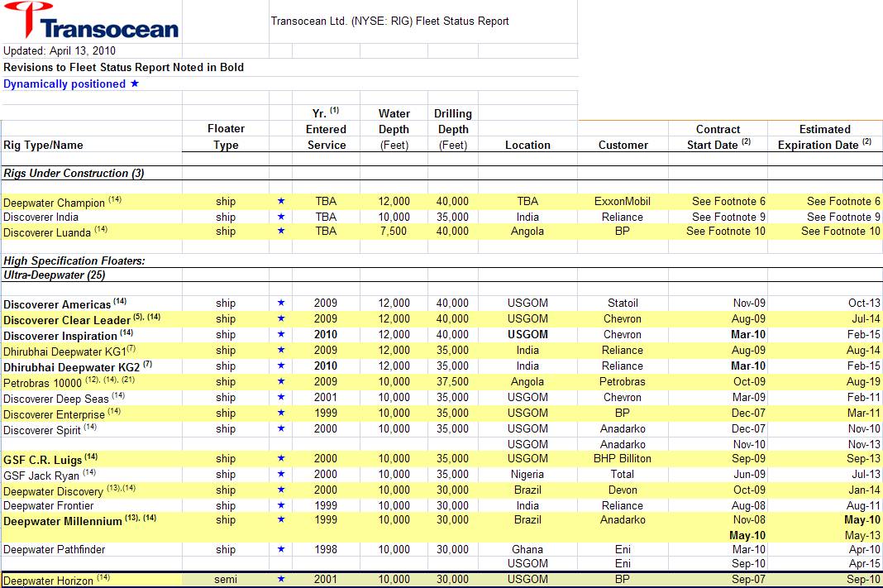Viewport: 883px width, 588px height.
Task: Click the star in Deepwater Frontier row
Action: pyautogui.click(x=281, y=506)
